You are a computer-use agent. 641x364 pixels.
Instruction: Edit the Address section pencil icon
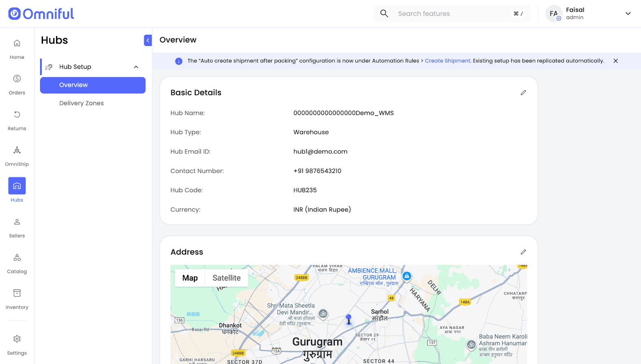pos(523,252)
